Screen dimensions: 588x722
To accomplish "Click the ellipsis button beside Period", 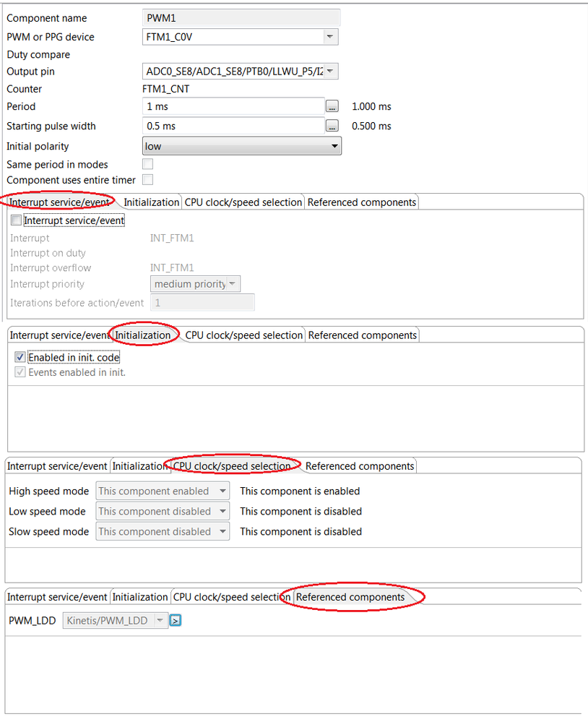I will click(x=332, y=106).
